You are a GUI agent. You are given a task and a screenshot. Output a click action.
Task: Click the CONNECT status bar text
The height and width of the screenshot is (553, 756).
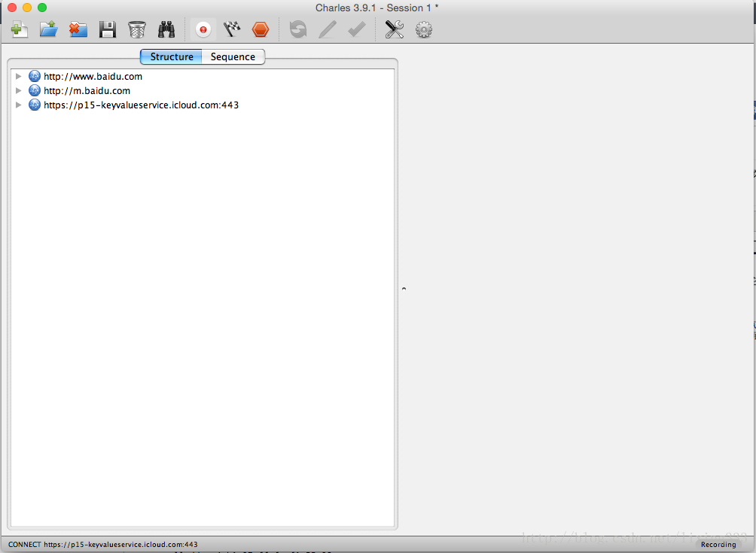(x=102, y=544)
